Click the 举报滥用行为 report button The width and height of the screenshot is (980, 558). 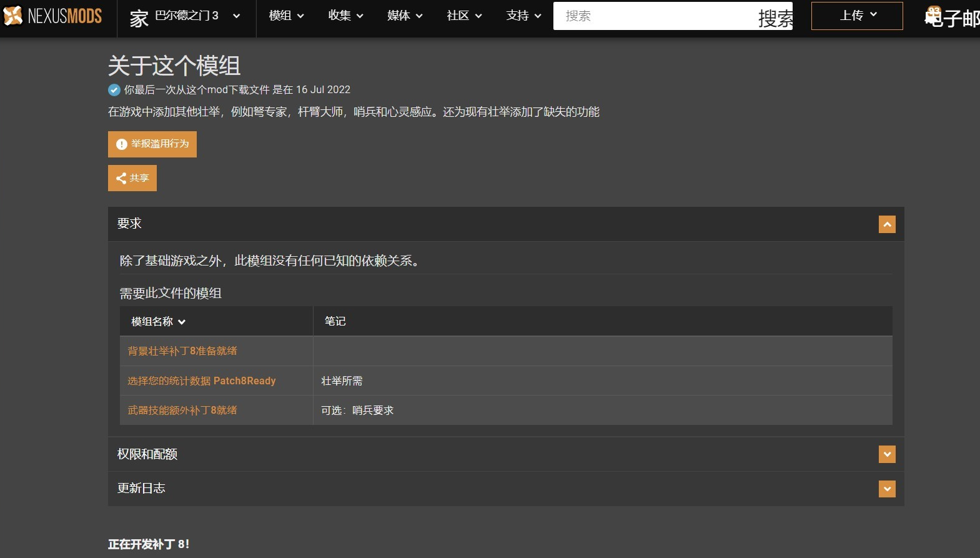(152, 144)
